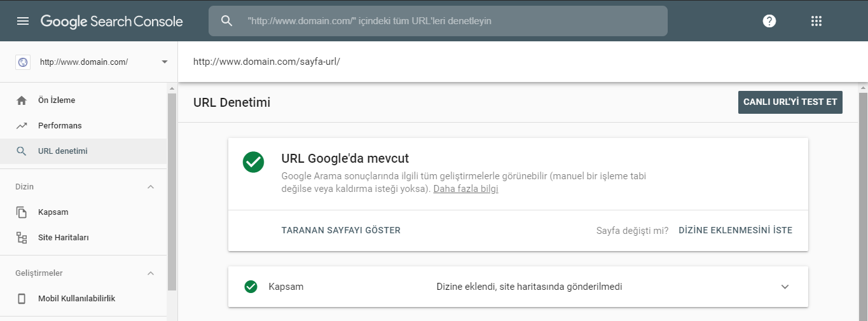Expand the Kapsam details chevron
This screenshot has width=868, height=321.
pos(785,287)
